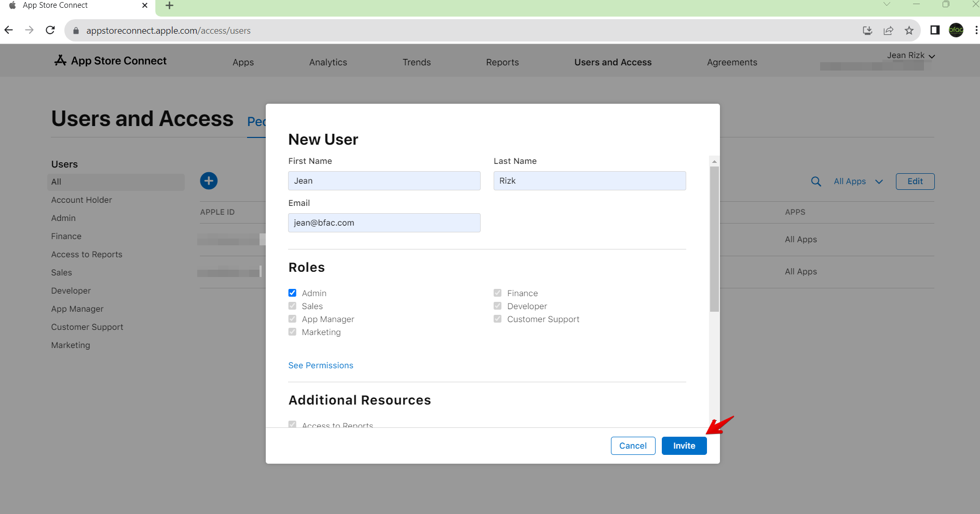Open the browser side panel icon

coord(935,31)
